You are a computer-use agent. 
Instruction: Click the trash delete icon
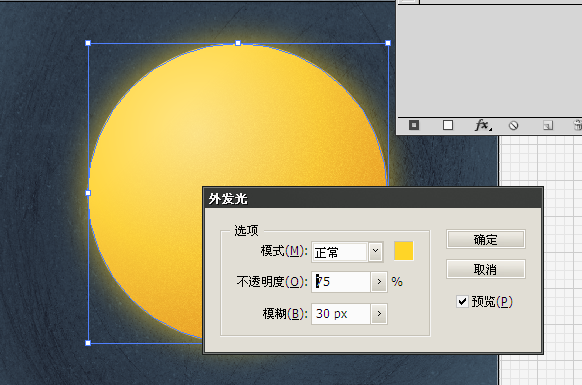[578, 125]
